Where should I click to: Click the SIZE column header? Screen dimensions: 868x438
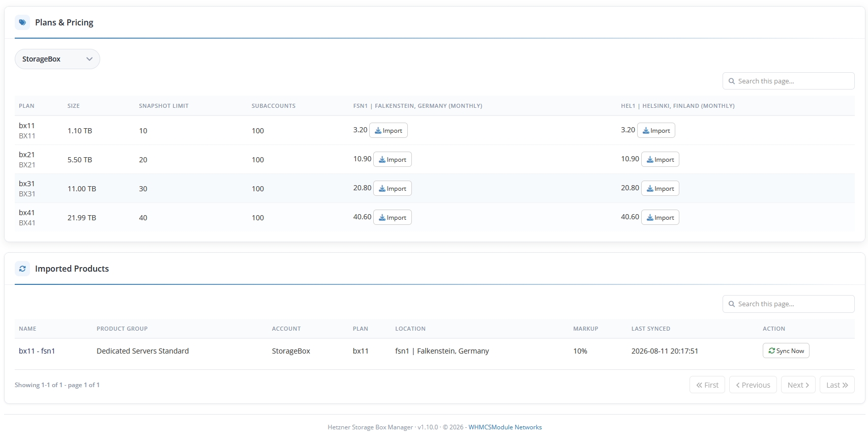pyautogui.click(x=74, y=106)
